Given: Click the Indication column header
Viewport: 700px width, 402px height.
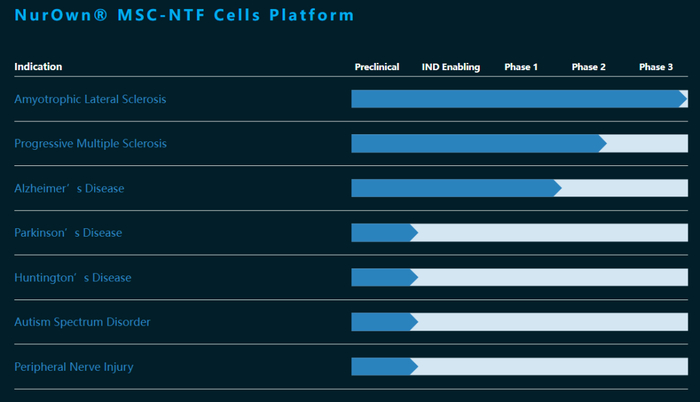Looking at the screenshot, I should (x=38, y=67).
